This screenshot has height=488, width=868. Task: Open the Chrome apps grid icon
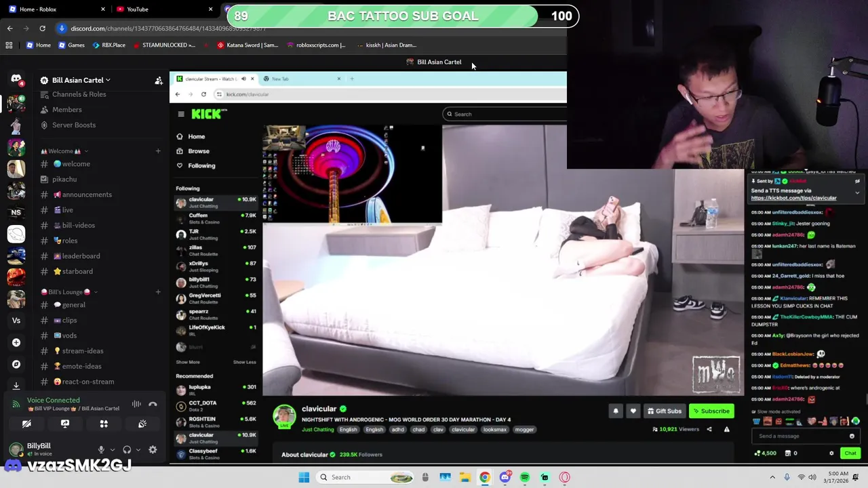(x=9, y=45)
